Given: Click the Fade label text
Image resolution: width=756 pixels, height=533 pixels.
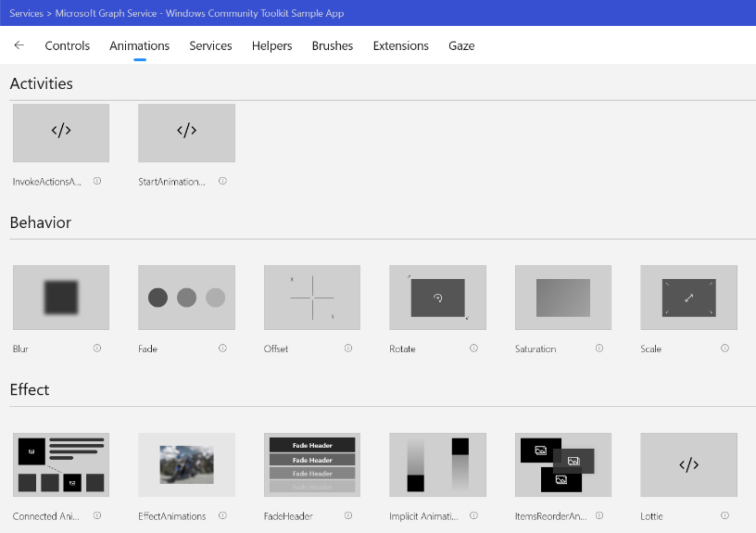Looking at the screenshot, I should click(x=147, y=349).
